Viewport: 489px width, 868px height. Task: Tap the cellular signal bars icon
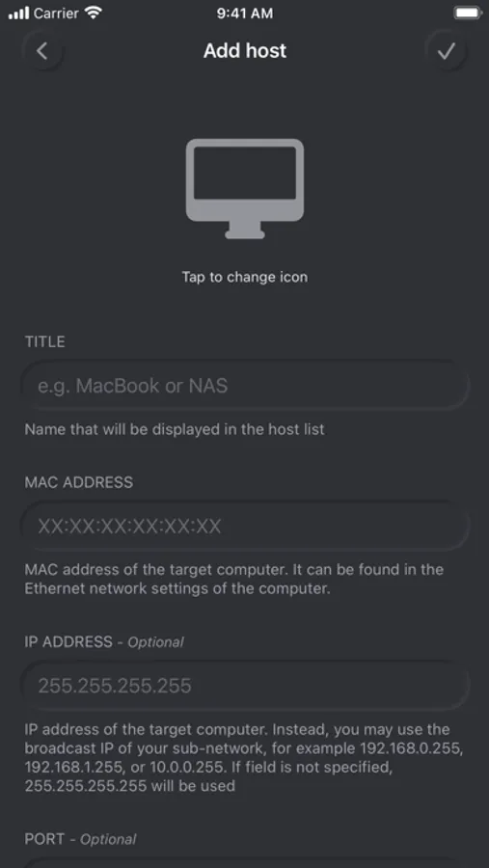(x=18, y=14)
